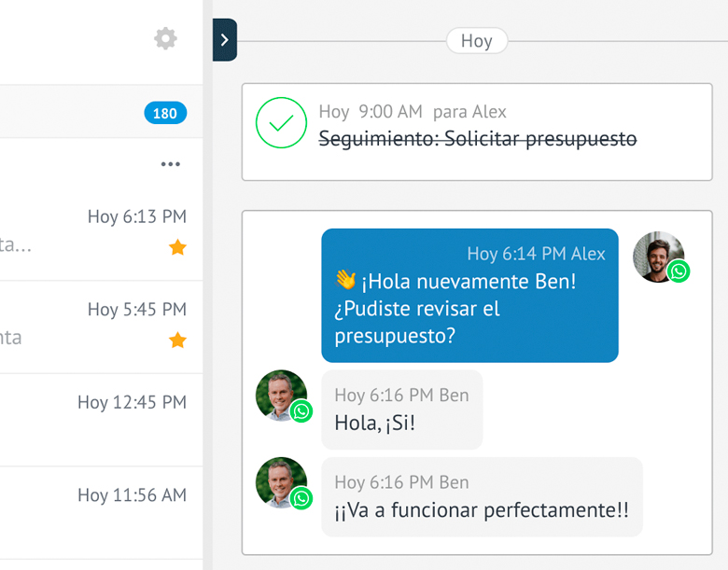
Task: Expand the sidebar with the chevron arrow
Action: [225, 40]
